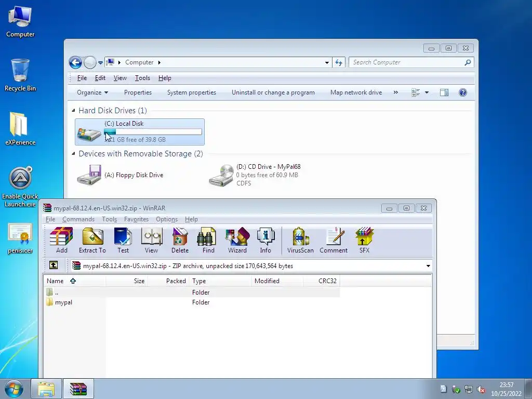532x399 pixels.
Task: Select Enable Quick Launch.exe desktop icon
Action: coord(20,187)
